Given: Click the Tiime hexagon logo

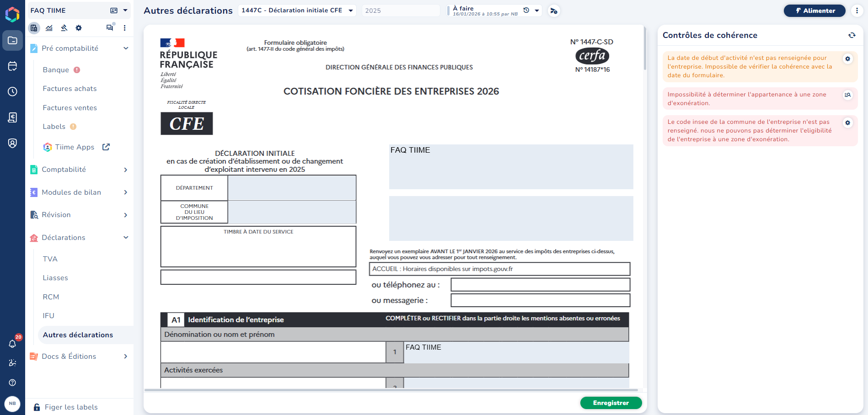Looking at the screenshot, I should tap(12, 14).
